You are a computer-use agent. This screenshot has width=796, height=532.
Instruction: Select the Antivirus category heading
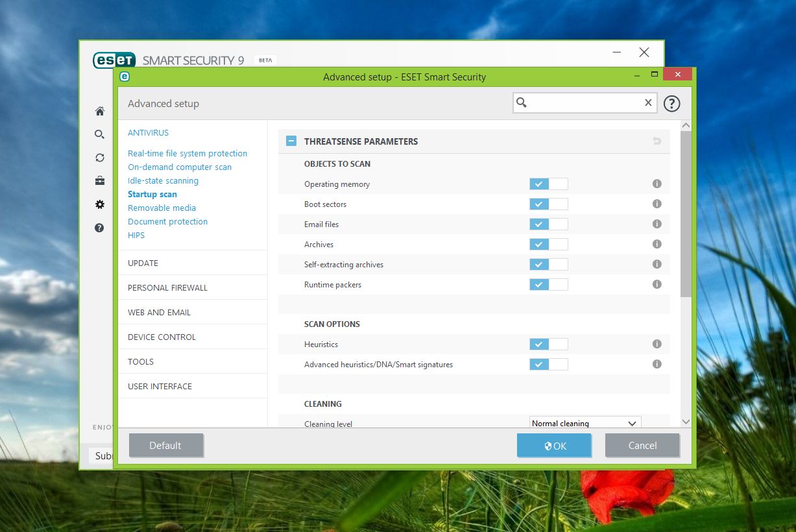point(148,132)
